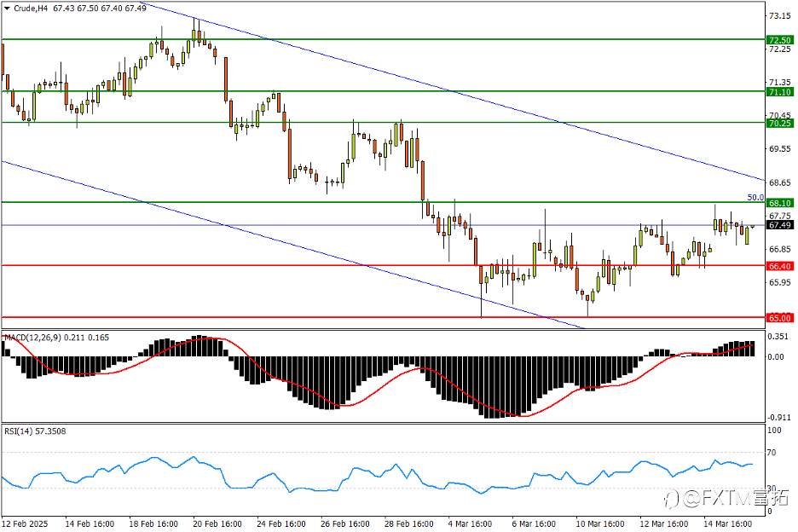The height and width of the screenshot is (532, 798).
Task: Click the 72.25 price scale value
Action: pyautogui.click(x=780, y=49)
